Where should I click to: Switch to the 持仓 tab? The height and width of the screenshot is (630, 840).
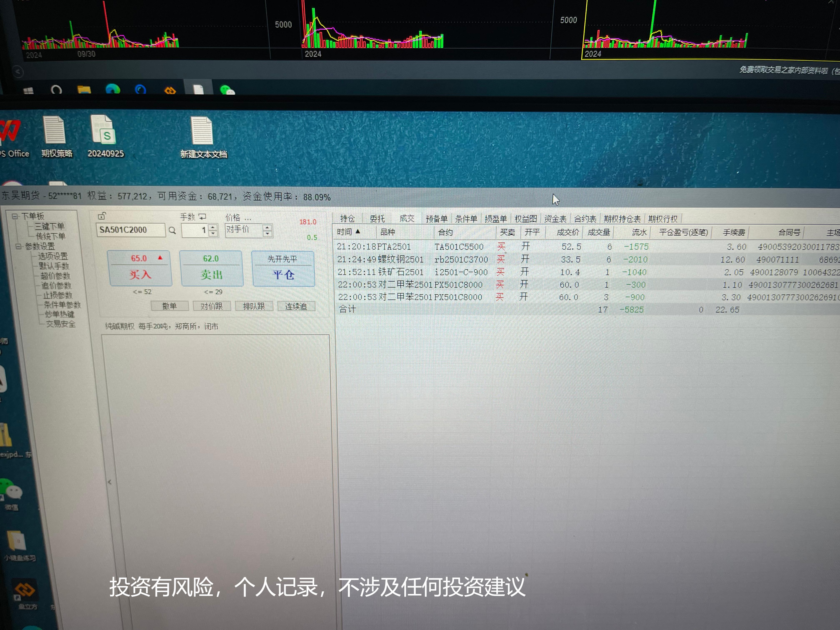tap(347, 218)
